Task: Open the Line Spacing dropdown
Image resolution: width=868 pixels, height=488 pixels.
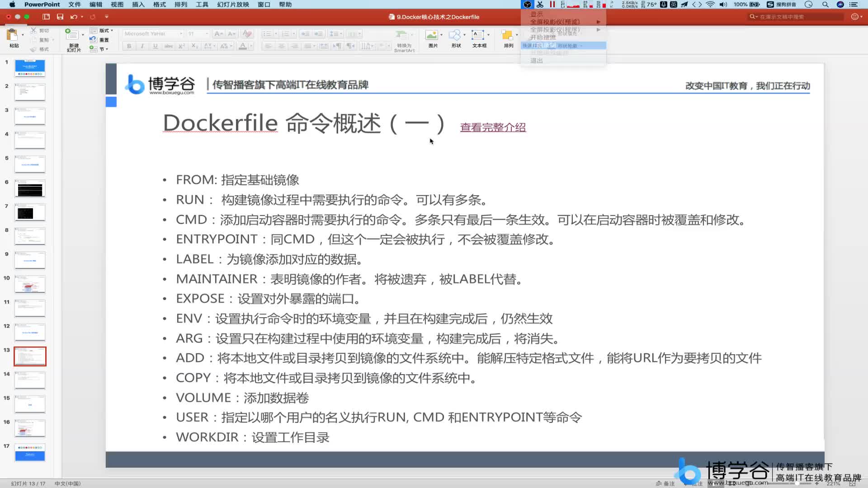Action: [336, 34]
